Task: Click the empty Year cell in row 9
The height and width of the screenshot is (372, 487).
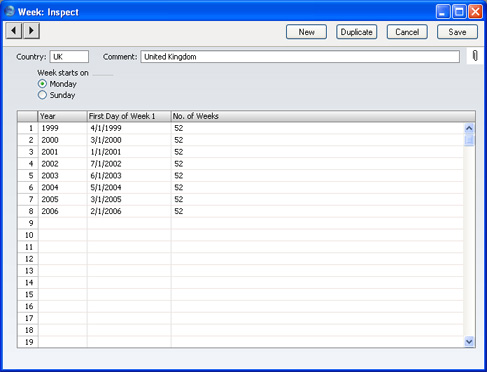Action: point(63,223)
